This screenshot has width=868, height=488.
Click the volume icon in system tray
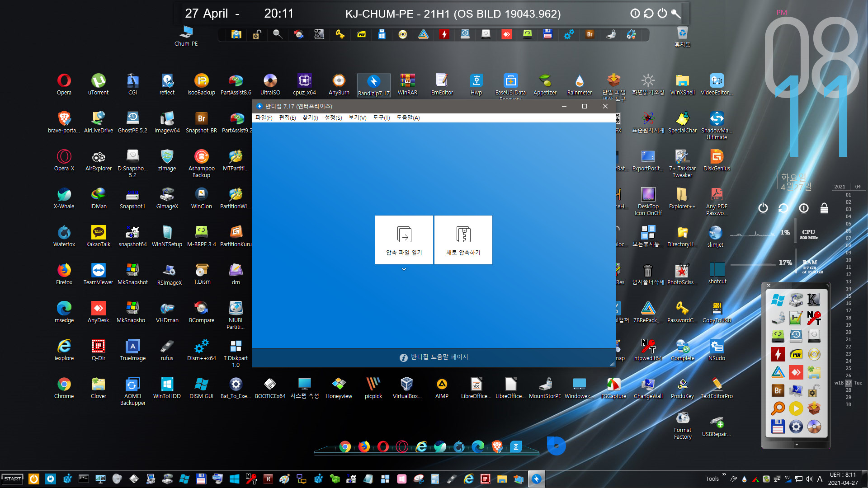(x=809, y=479)
